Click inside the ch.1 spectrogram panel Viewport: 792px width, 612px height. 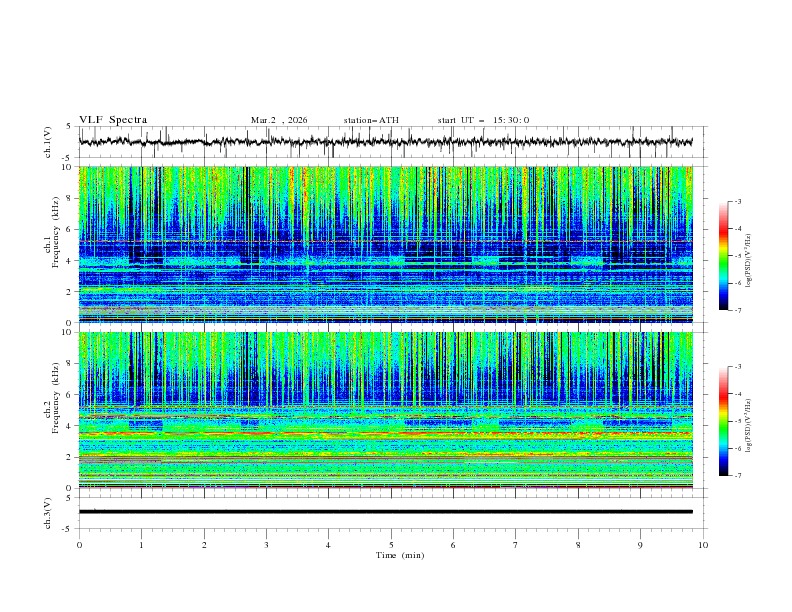coord(386,244)
